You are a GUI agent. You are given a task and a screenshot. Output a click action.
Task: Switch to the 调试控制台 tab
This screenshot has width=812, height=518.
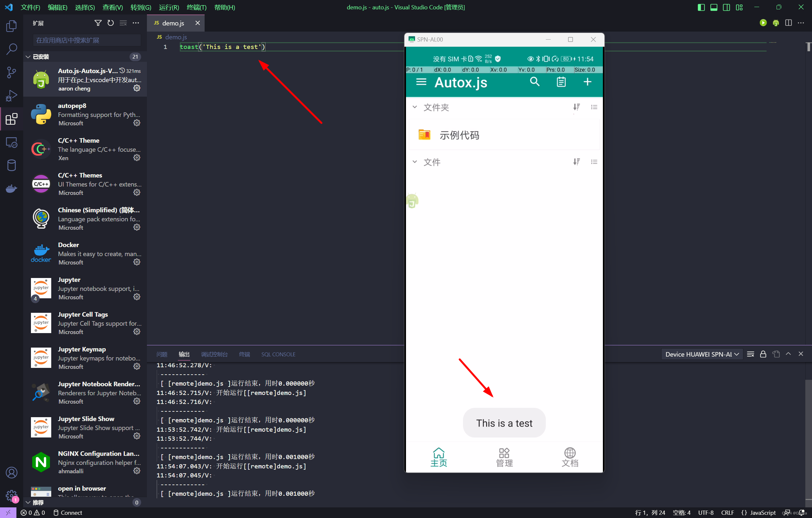214,354
